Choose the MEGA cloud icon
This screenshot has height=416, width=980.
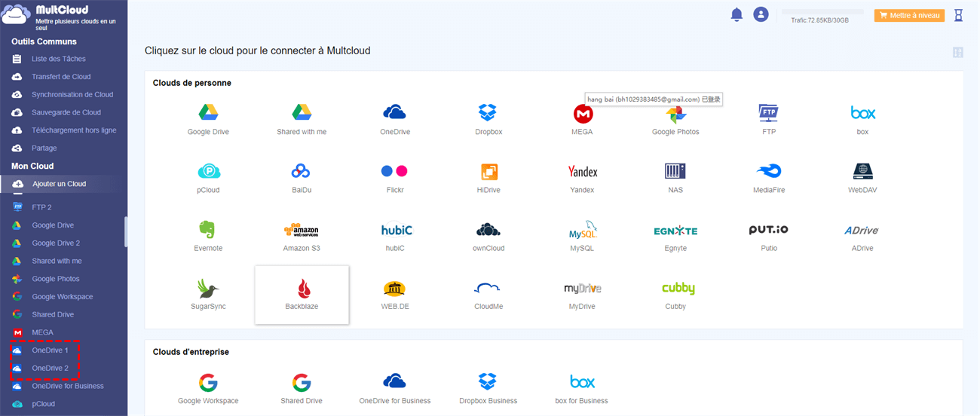582,114
